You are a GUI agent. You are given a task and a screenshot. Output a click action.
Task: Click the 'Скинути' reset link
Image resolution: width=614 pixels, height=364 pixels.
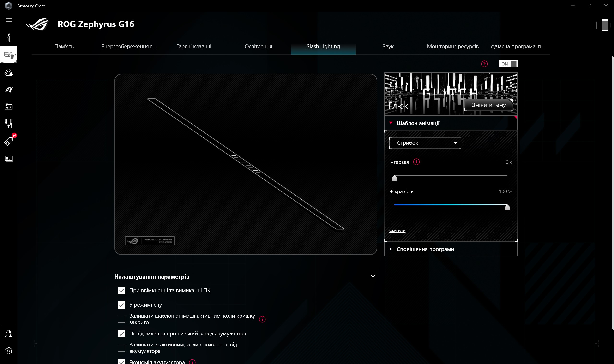pos(397,230)
